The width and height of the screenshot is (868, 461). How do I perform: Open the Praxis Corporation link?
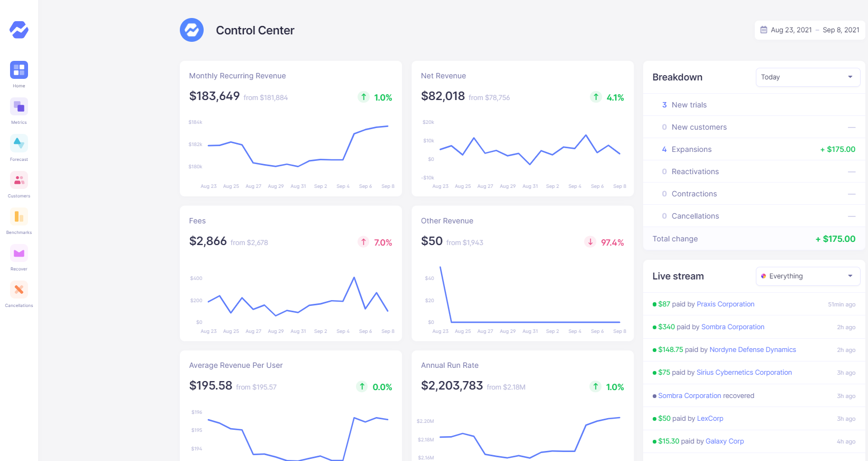[x=725, y=304]
